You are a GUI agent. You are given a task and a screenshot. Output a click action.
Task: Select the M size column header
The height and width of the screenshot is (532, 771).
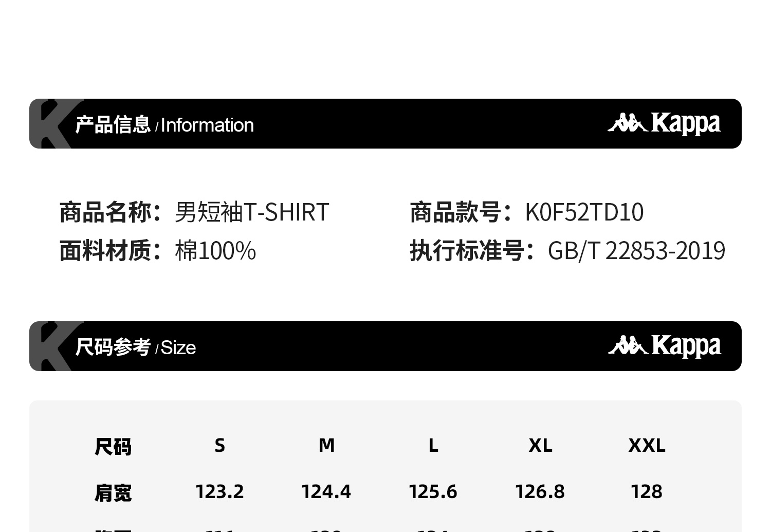(x=326, y=445)
